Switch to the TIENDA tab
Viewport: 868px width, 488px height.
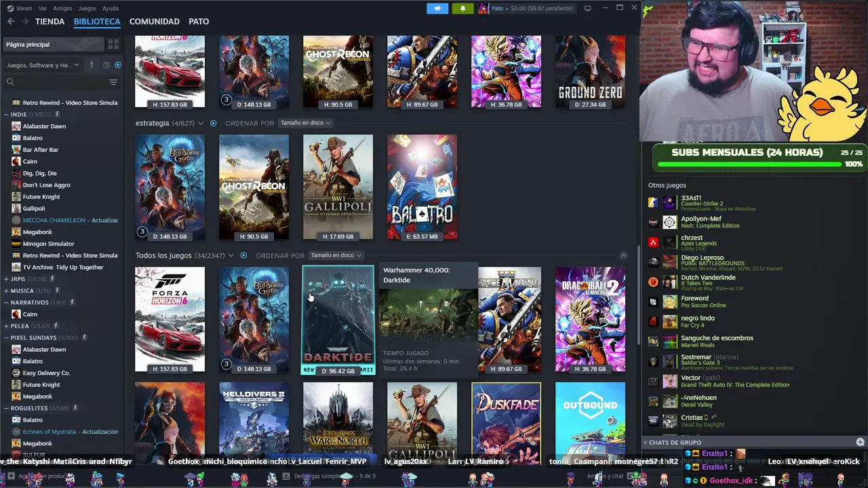tap(50, 22)
